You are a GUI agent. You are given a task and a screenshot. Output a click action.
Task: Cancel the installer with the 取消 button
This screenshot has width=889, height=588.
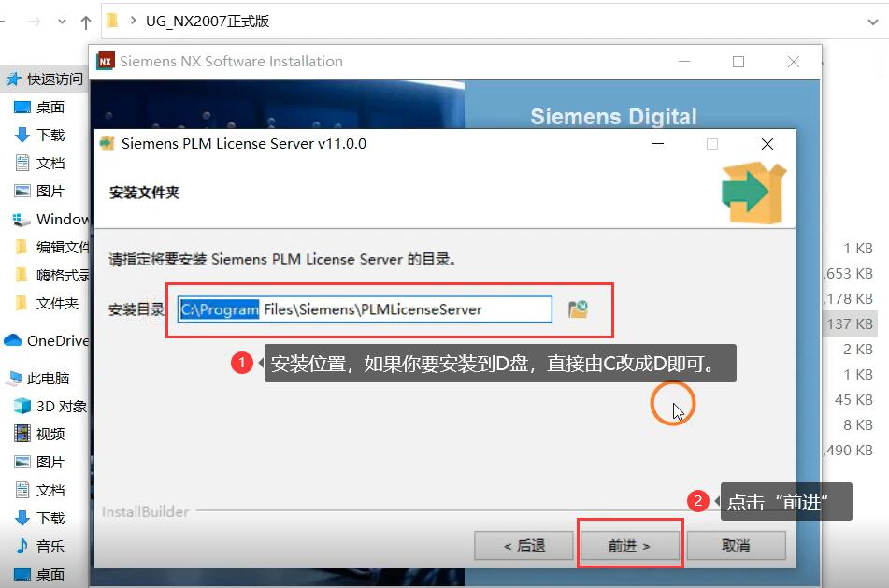coord(736,546)
